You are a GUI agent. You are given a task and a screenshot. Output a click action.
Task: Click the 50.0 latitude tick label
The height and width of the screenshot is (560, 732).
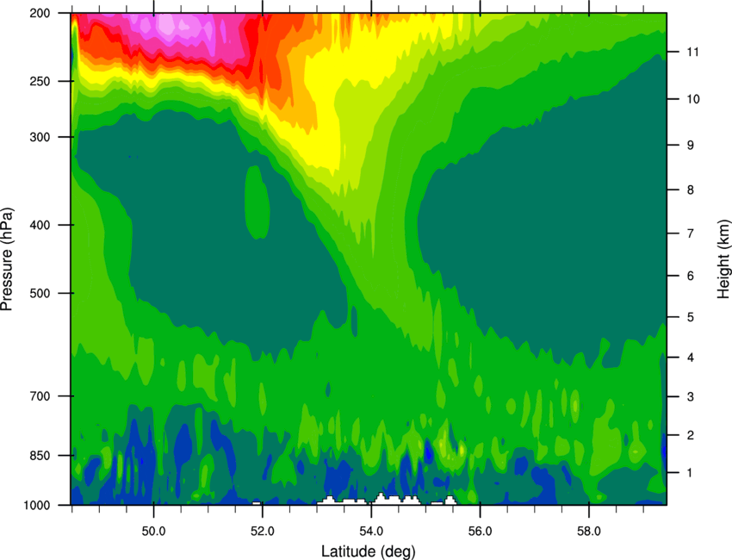153,532
